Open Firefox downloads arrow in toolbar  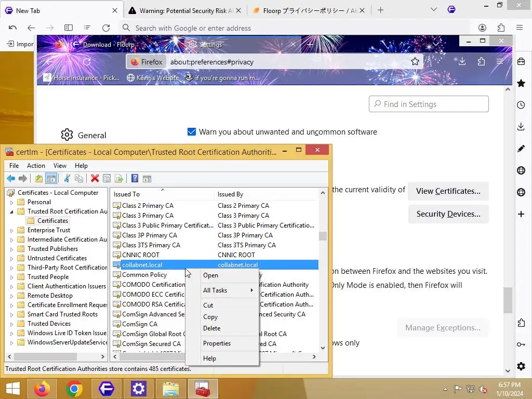(x=462, y=62)
